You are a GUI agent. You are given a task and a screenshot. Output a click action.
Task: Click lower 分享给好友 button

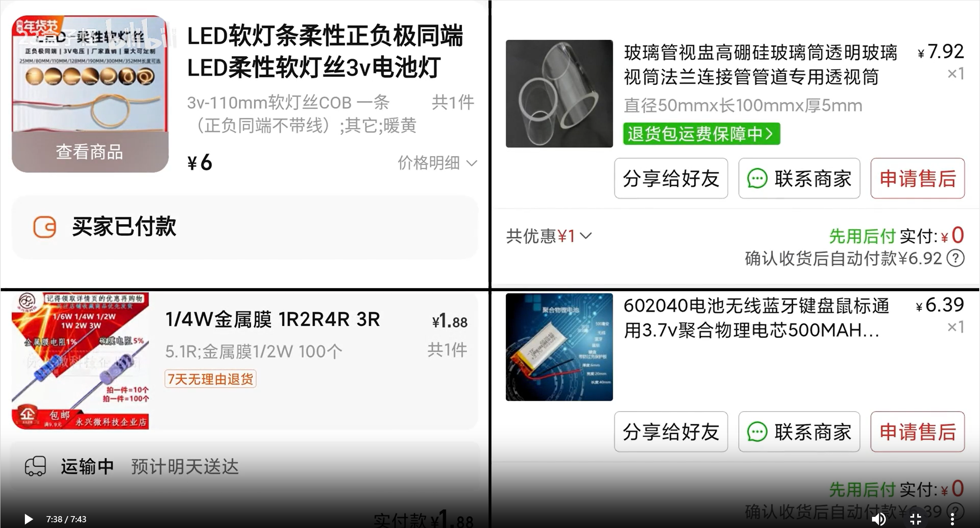pos(671,432)
